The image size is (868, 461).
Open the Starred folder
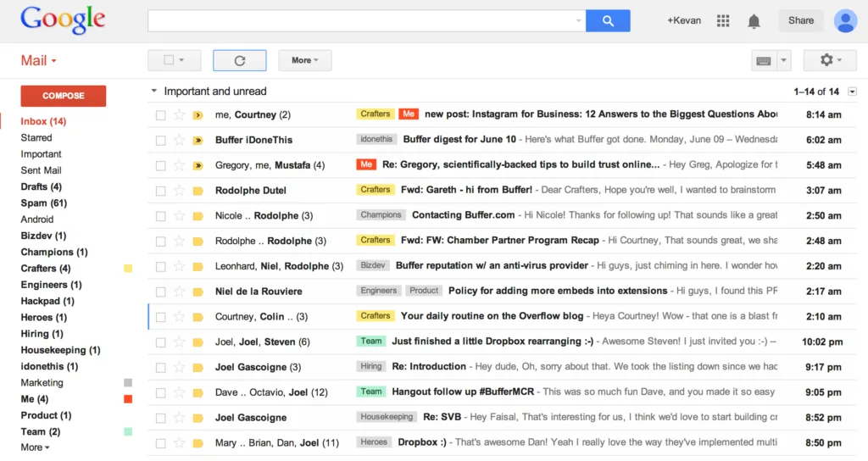(36, 137)
